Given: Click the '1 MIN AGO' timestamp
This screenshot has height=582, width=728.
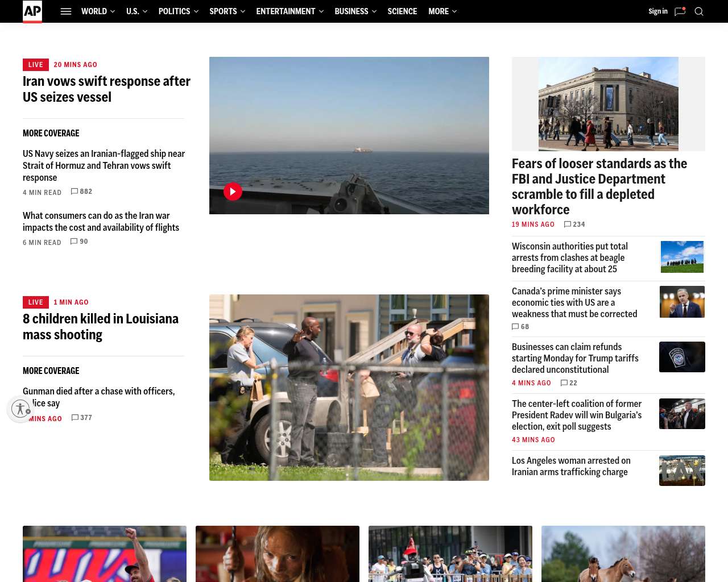Looking at the screenshot, I should (x=71, y=302).
